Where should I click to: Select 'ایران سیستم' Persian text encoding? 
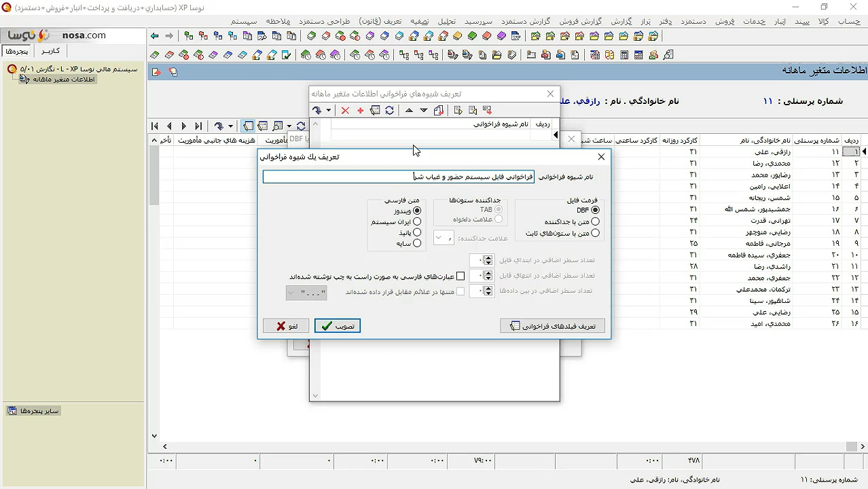pos(417,222)
